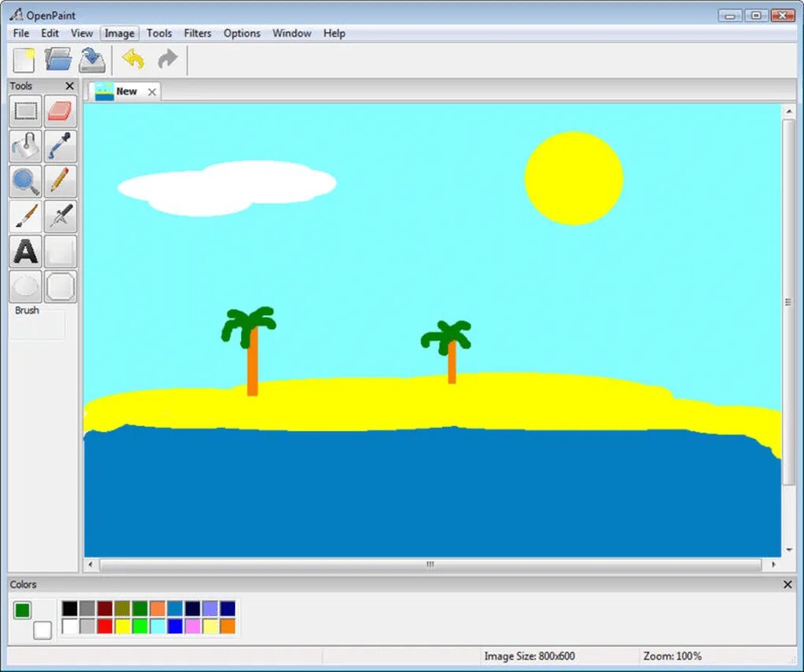804x672 pixels.
Task: Redo with the gray arrow
Action: (x=167, y=59)
